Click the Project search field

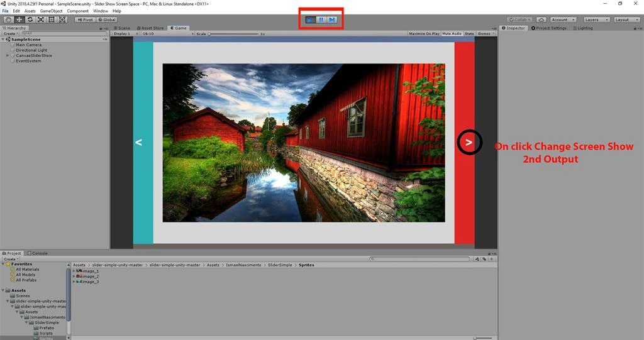[419, 259]
